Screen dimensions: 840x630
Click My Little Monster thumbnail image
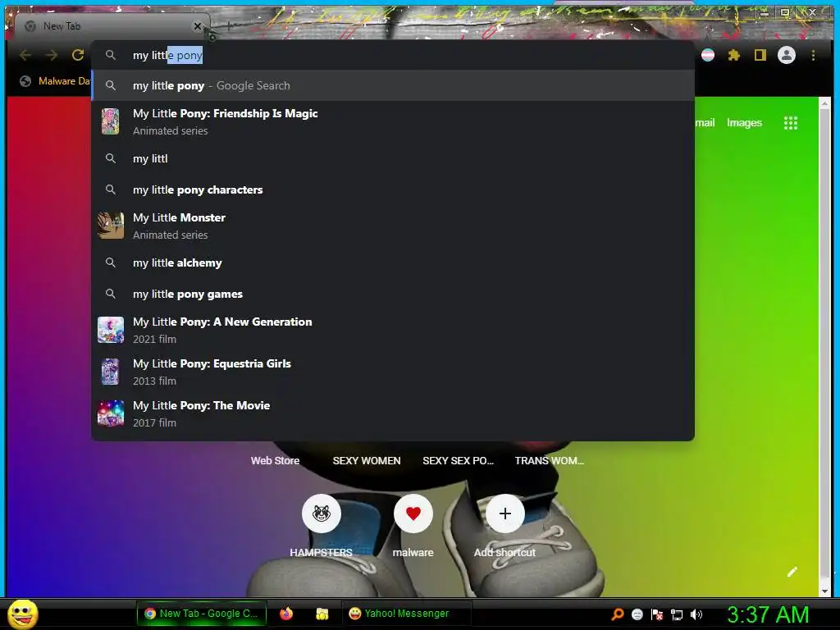[x=111, y=225]
